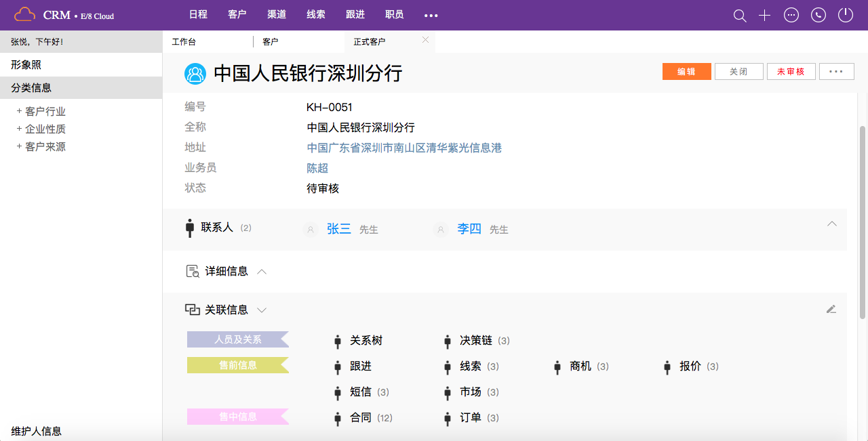Click person icon beside 短信
This screenshot has height=441, width=868.
(x=338, y=393)
